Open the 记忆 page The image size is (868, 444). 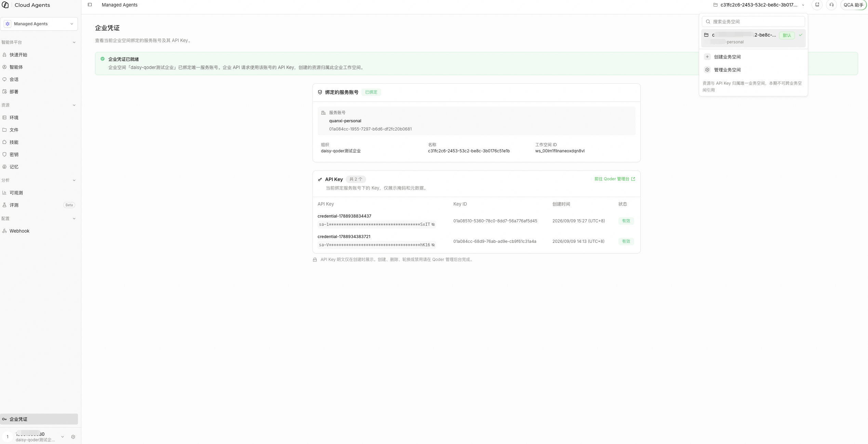point(39,167)
